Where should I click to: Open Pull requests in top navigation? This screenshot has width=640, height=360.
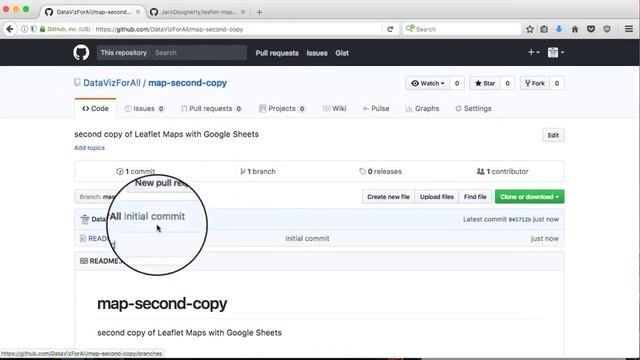(x=277, y=53)
